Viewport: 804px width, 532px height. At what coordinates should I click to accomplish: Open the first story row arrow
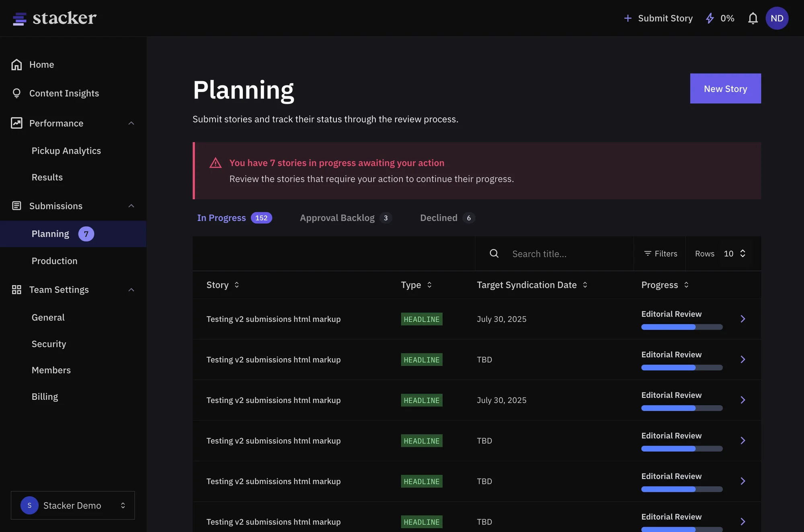point(743,319)
